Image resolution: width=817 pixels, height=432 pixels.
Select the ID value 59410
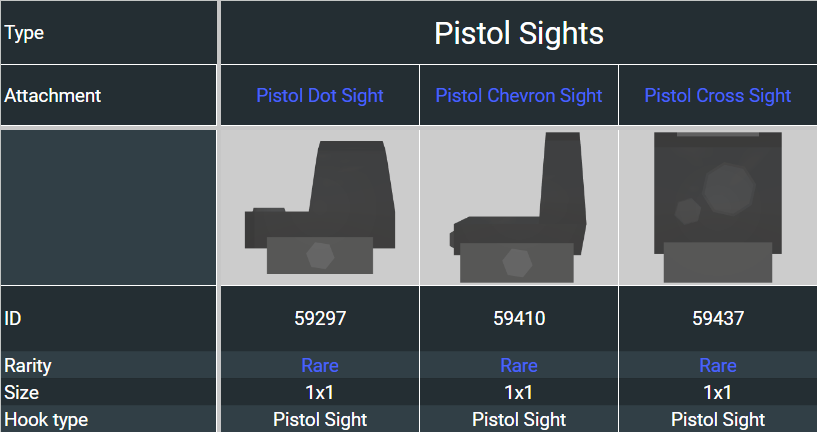[519, 319]
